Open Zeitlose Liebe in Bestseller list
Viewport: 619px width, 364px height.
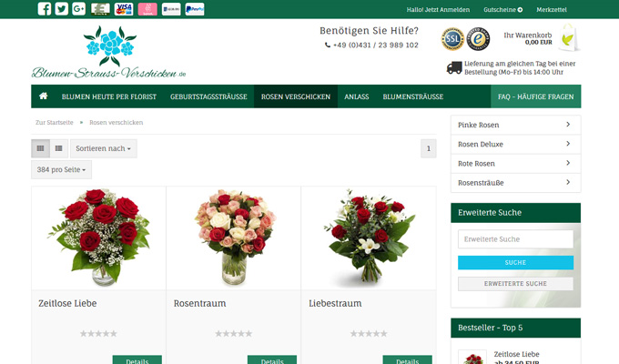click(x=516, y=354)
